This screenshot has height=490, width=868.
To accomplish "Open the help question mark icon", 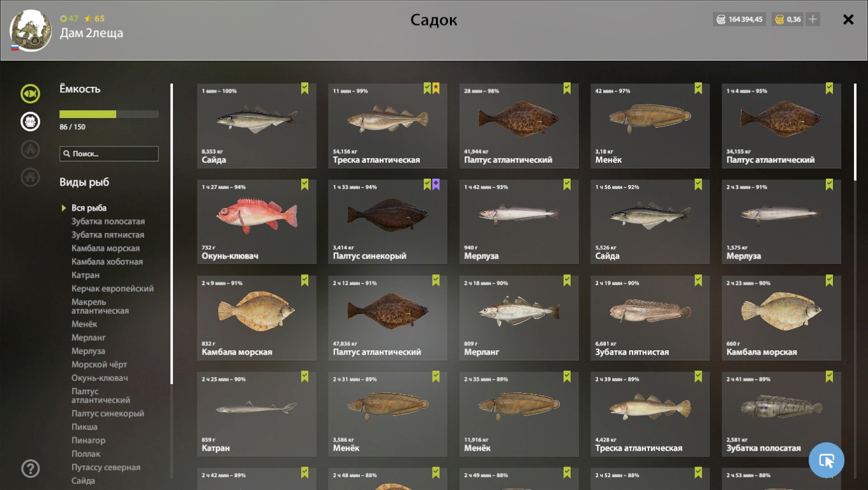I will tap(30, 469).
